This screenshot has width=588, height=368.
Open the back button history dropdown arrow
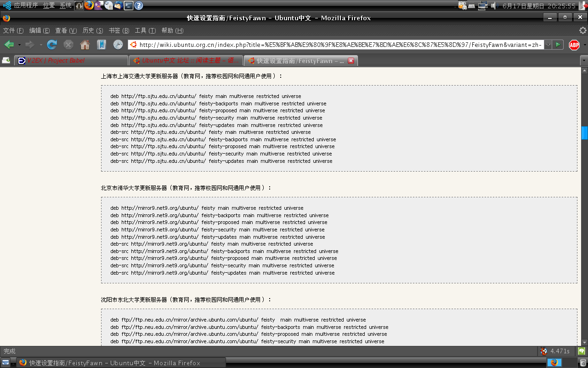(x=19, y=45)
